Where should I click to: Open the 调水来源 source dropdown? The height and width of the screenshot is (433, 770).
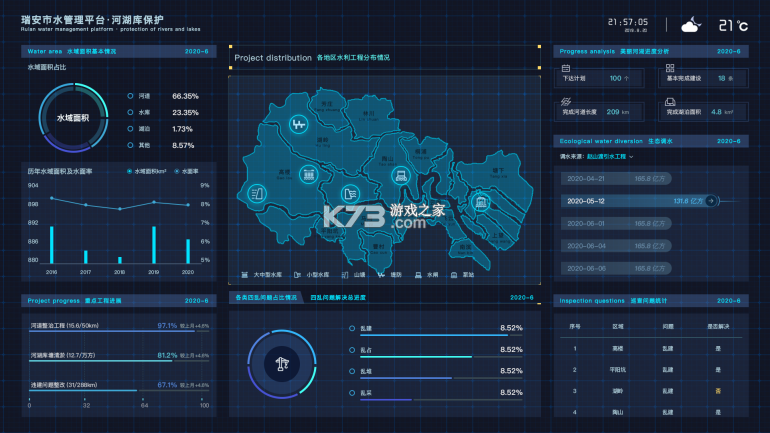[x=610, y=157]
